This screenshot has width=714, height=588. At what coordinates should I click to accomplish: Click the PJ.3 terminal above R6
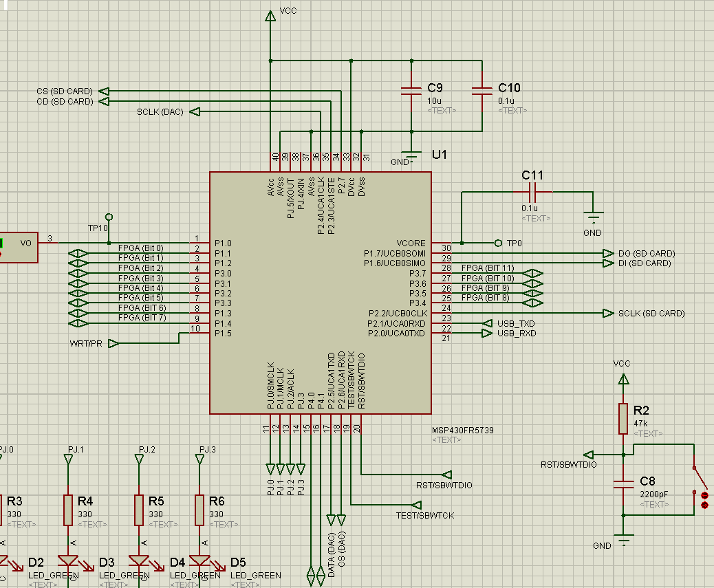pos(199,459)
